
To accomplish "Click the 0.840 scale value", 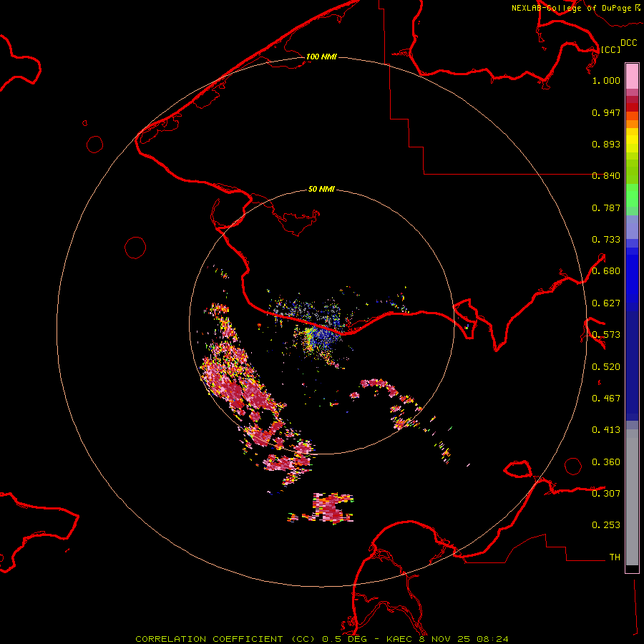I will click(x=606, y=176).
